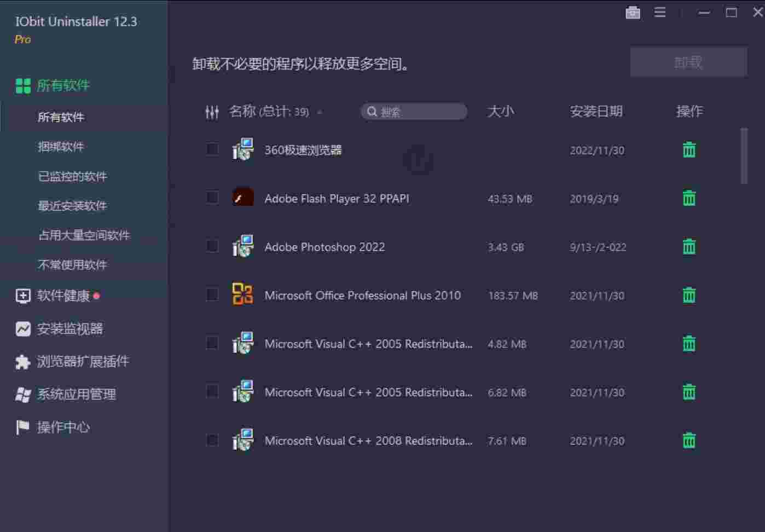Click the filter sliders icon beside 名称

(212, 112)
